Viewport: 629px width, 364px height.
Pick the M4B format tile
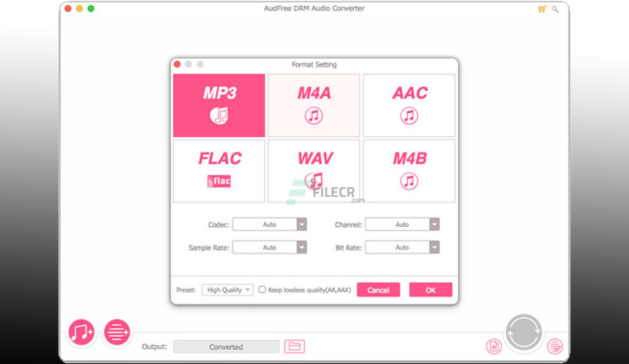tap(409, 171)
